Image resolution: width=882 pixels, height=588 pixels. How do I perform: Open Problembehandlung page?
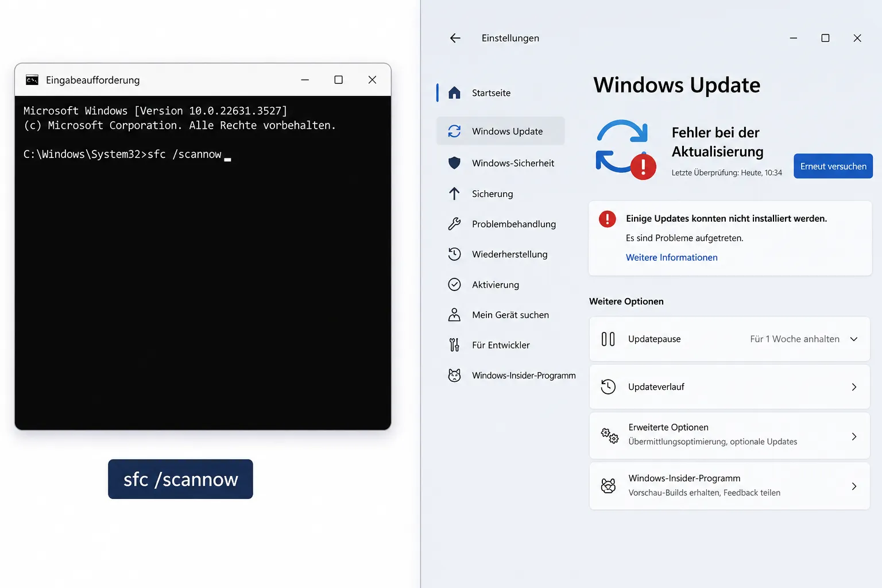[501, 224]
